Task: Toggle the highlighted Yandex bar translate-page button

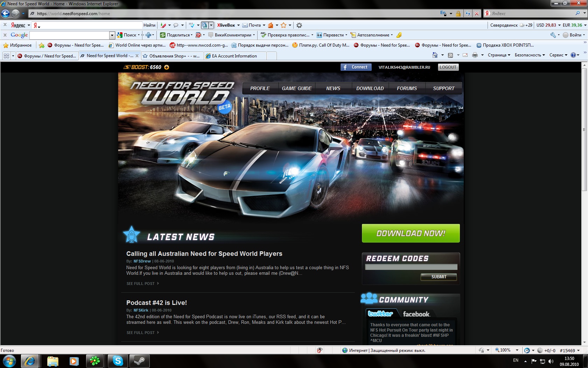Action: point(204,25)
